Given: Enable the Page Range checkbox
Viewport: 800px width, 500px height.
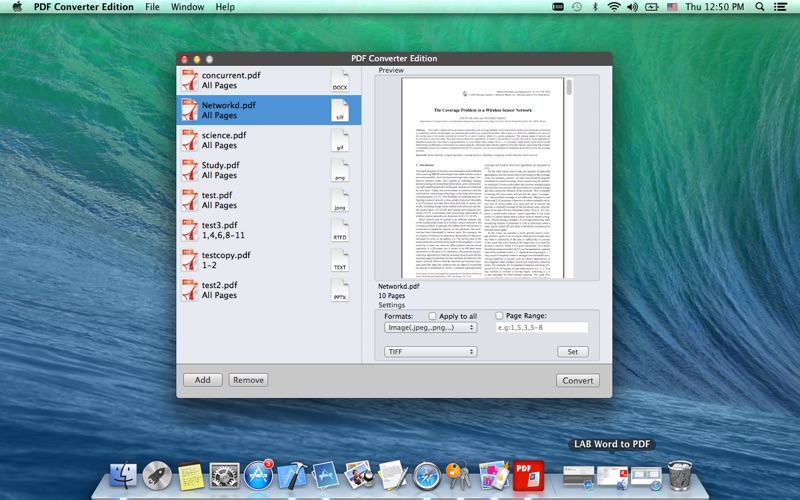Looking at the screenshot, I should pos(499,315).
